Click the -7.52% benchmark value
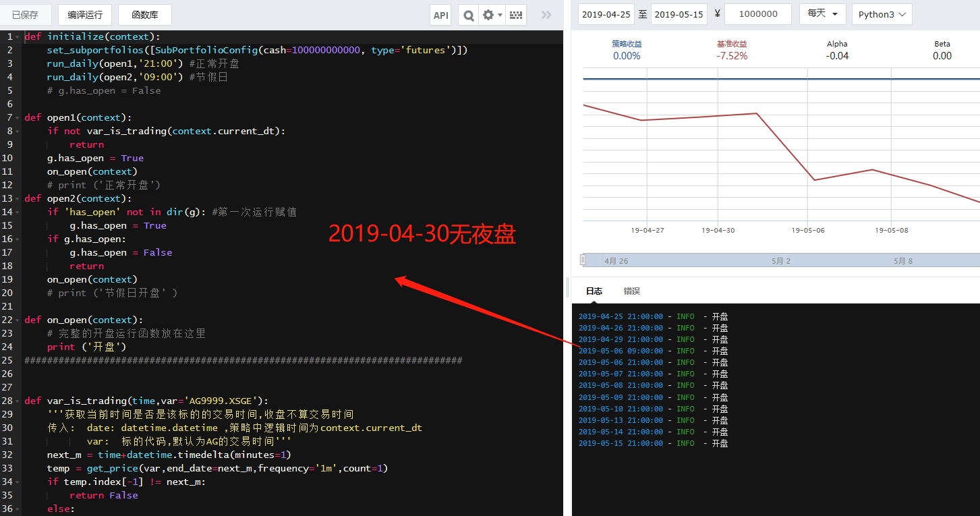The height and width of the screenshot is (516, 980). (x=732, y=56)
